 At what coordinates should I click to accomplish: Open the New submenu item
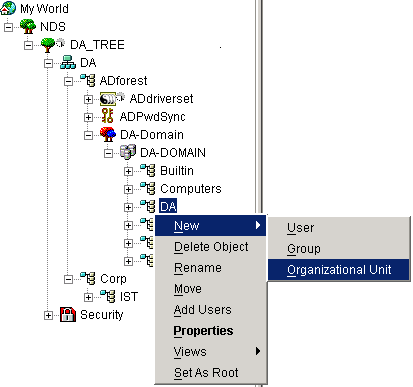[x=211, y=226]
